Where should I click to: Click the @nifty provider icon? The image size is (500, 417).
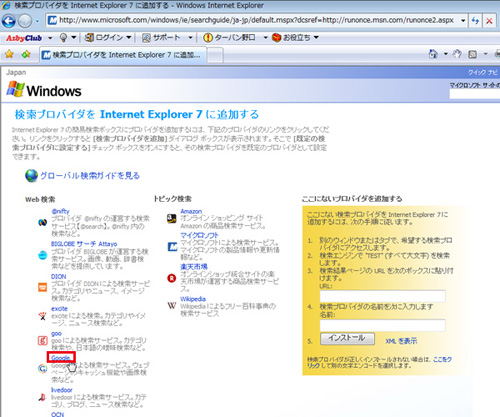42,222
